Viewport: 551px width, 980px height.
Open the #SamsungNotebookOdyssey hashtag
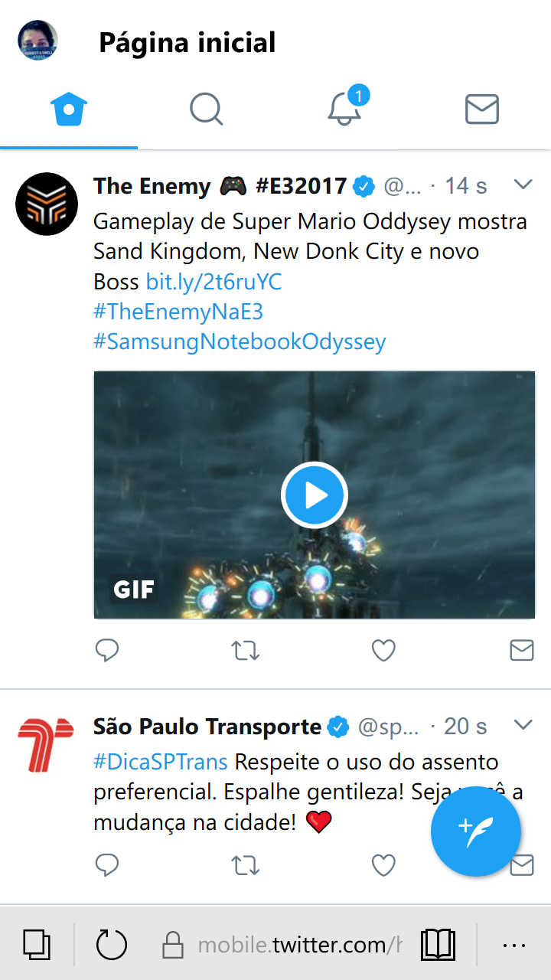click(x=240, y=341)
